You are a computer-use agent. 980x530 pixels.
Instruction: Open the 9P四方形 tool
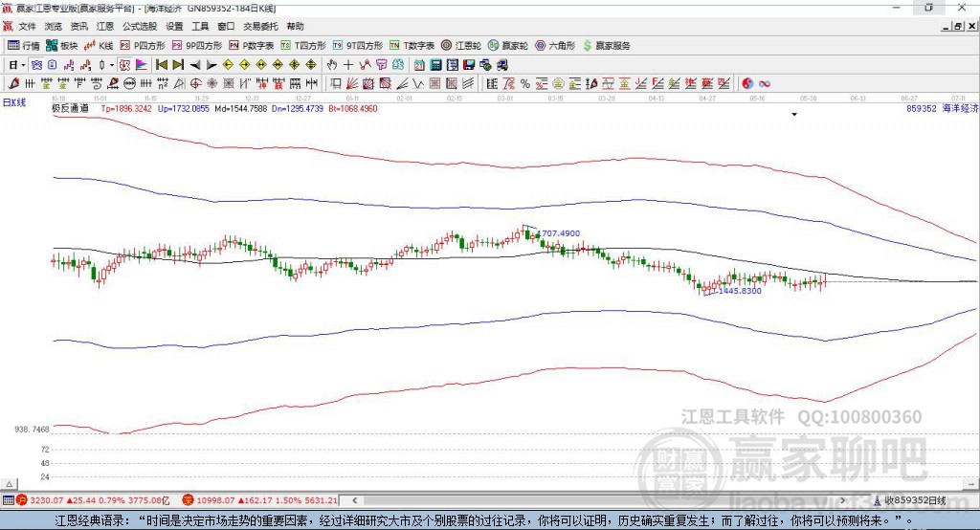pos(197,46)
